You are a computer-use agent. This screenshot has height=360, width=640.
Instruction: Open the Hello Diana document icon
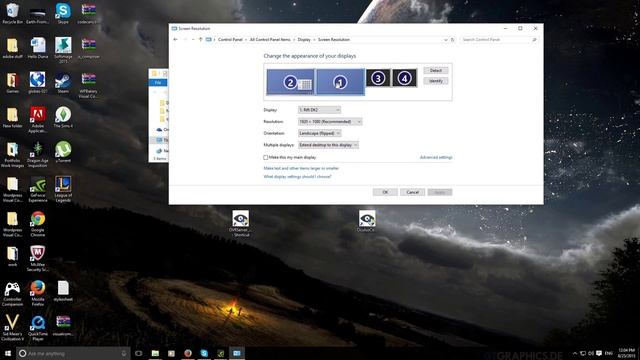(x=38, y=48)
